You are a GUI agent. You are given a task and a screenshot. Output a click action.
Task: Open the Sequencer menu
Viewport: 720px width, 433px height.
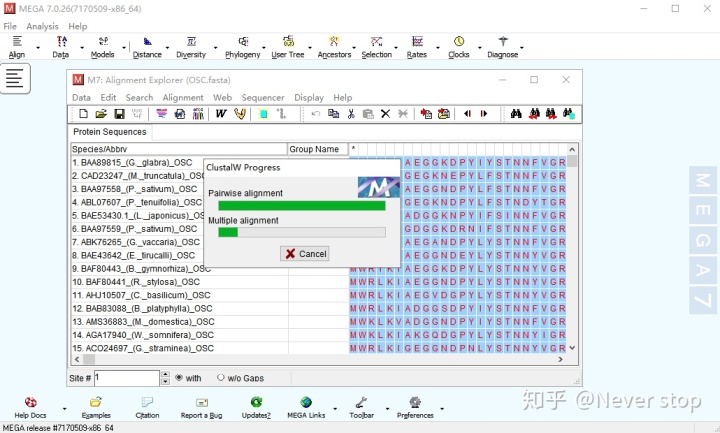pyautogui.click(x=263, y=97)
